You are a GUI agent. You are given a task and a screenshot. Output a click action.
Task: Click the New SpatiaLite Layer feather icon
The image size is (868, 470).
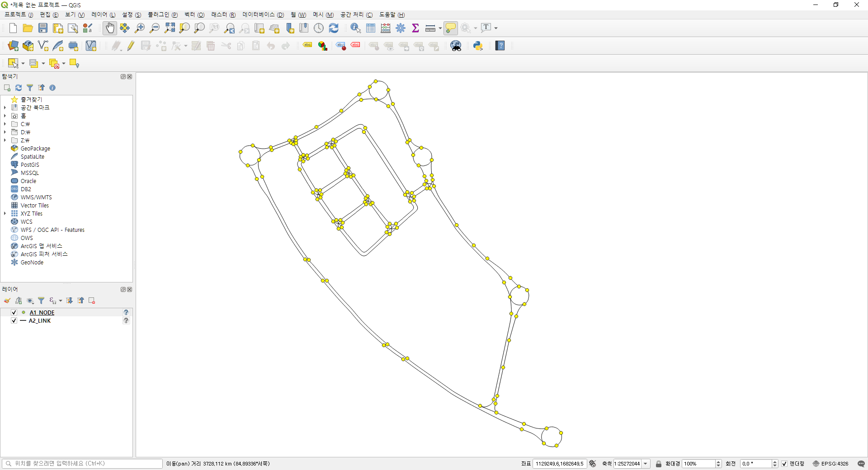[58, 46]
